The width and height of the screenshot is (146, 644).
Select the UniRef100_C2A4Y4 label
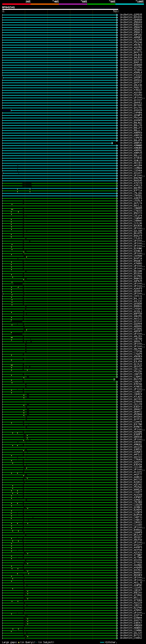click(x=131, y=422)
